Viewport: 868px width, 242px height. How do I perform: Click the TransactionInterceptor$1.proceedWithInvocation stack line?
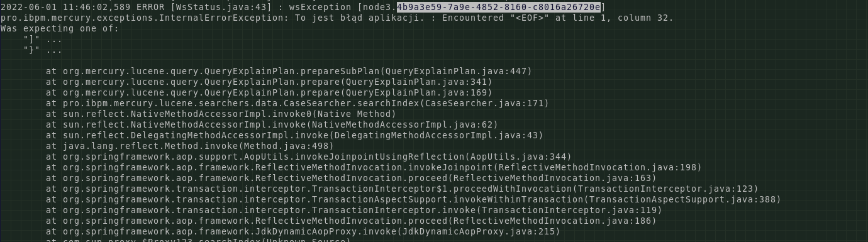(402, 189)
